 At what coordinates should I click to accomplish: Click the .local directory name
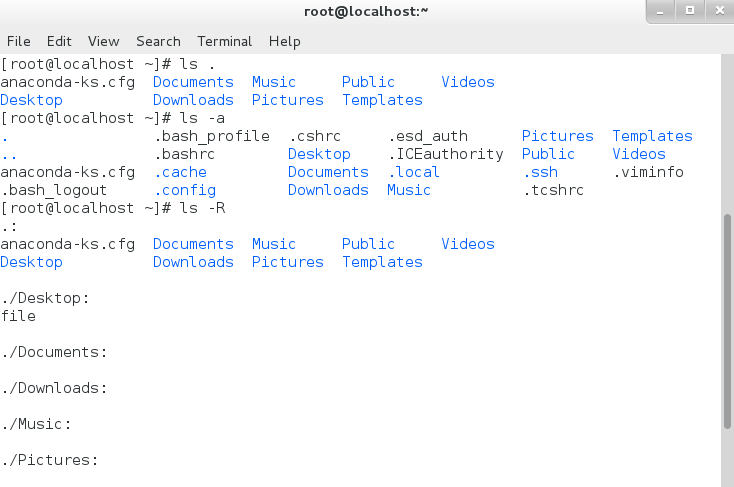pyautogui.click(x=414, y=172)
